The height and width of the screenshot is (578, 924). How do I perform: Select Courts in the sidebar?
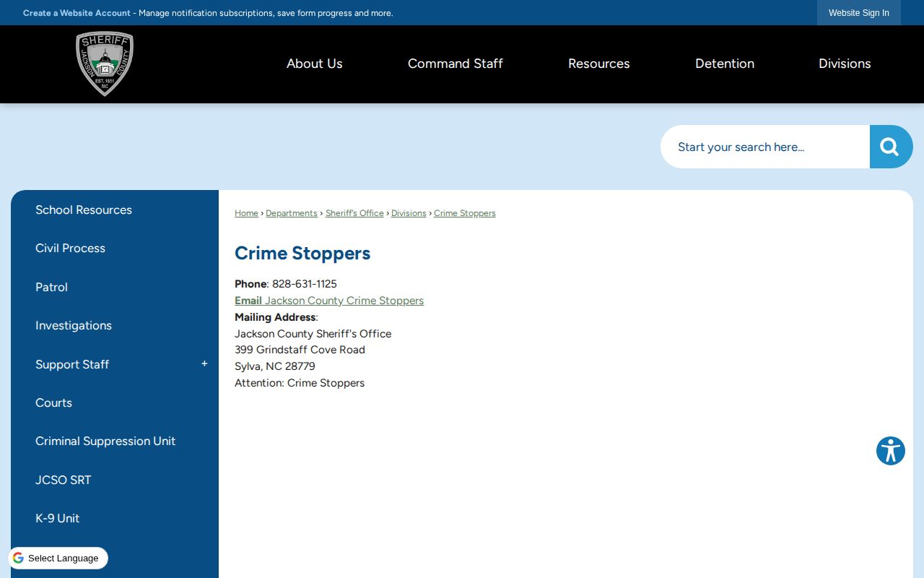pos(115,402)
